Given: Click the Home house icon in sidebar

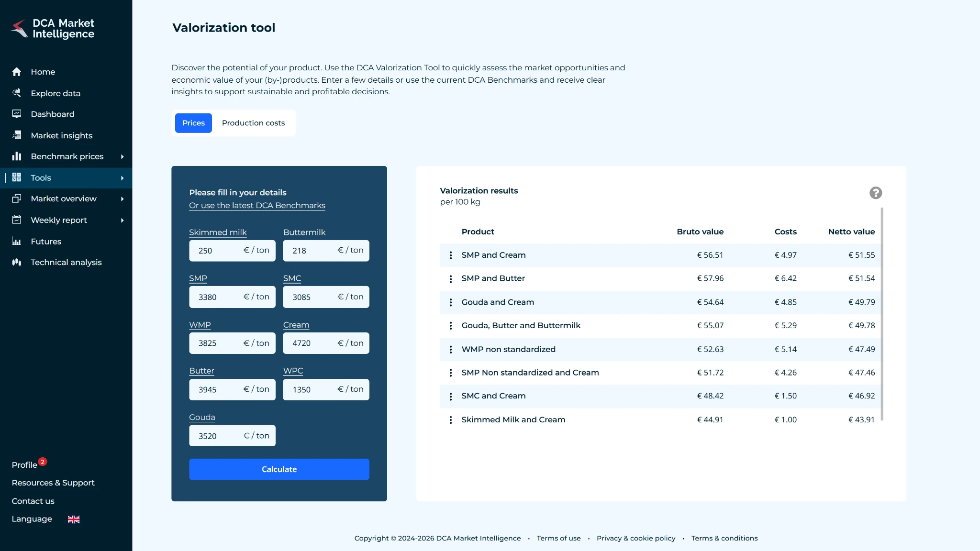Looking at the screenshot, I should tap(17, 72).
